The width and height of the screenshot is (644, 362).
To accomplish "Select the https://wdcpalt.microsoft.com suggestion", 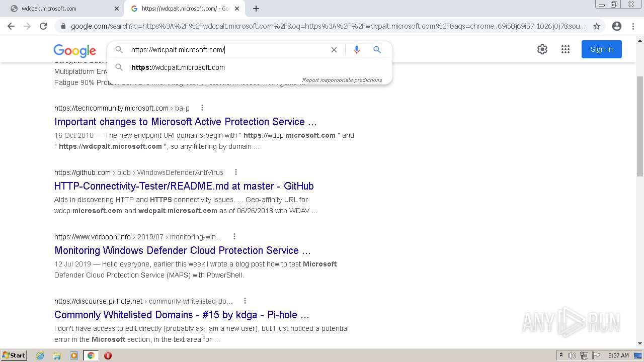I will 250,67.
